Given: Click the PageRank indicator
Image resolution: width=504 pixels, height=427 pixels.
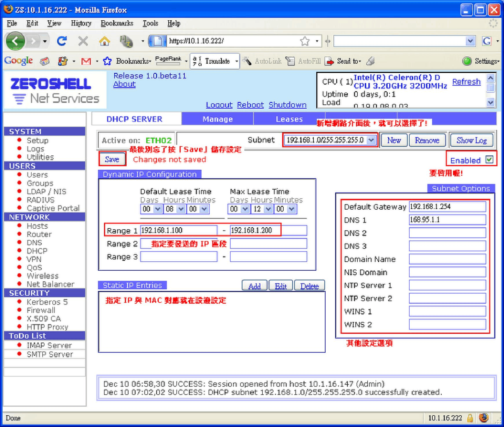Looking at the screenshot, I should (x=168, y=60).
